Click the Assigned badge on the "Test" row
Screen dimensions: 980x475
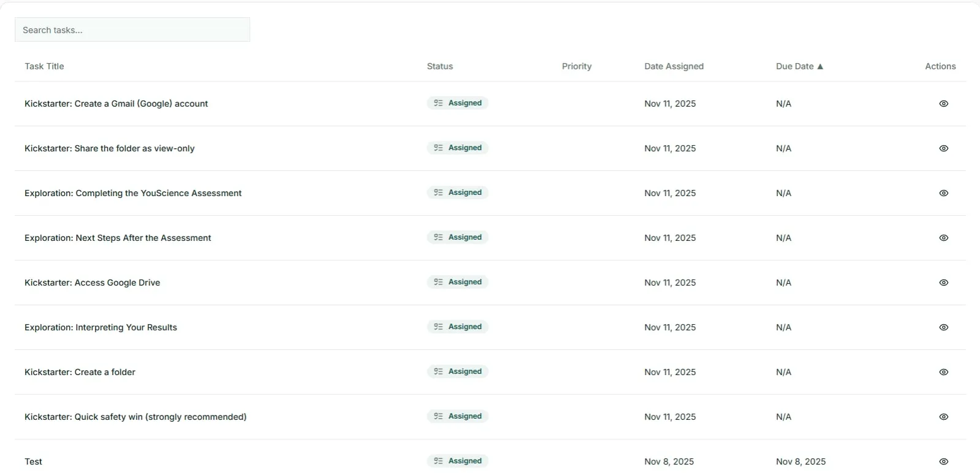(x=457, y=461)
